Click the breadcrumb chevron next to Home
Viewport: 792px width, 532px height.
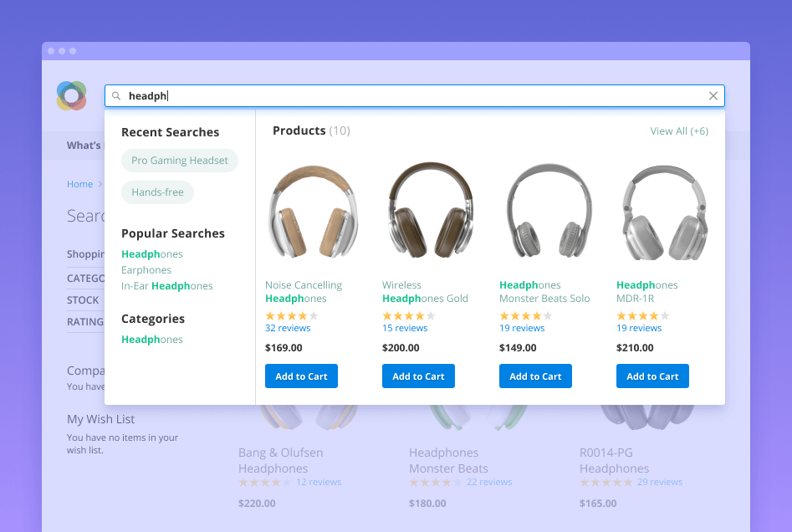101,184
